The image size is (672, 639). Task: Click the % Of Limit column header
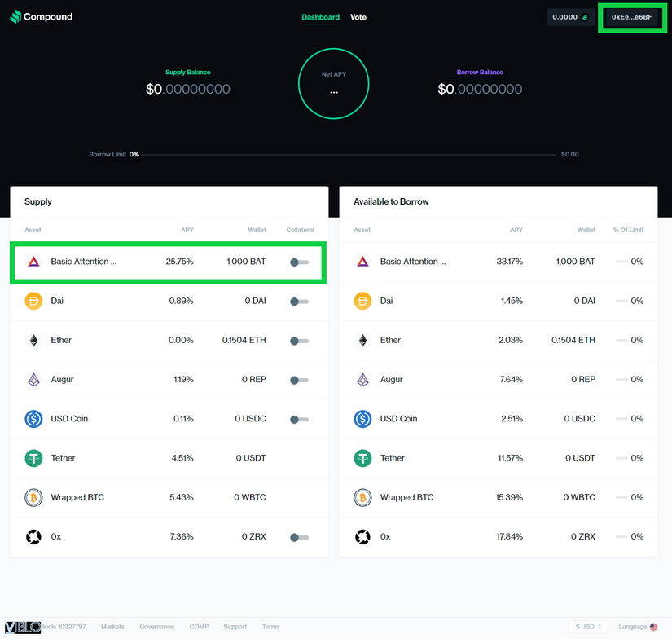(628, 231)
